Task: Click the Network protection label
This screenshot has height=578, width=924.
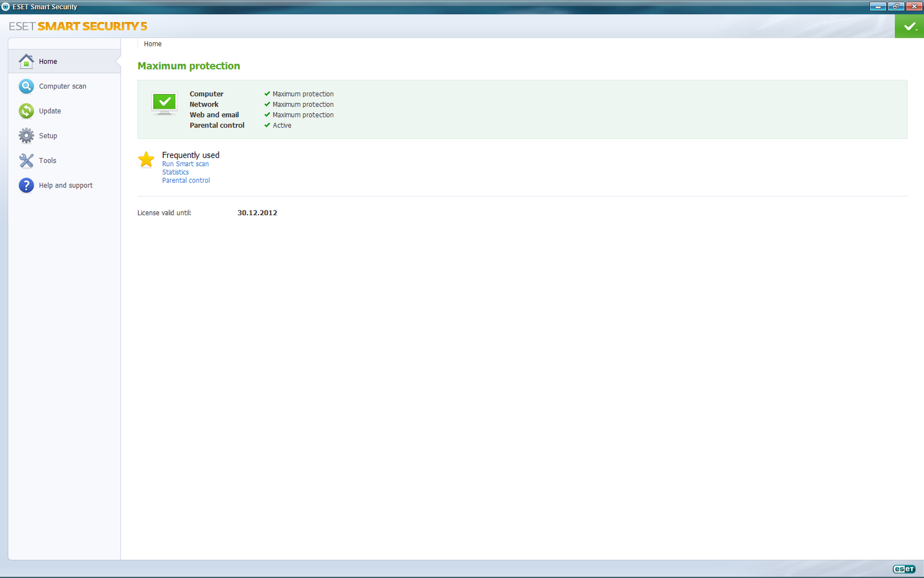Action: (204, 104)
